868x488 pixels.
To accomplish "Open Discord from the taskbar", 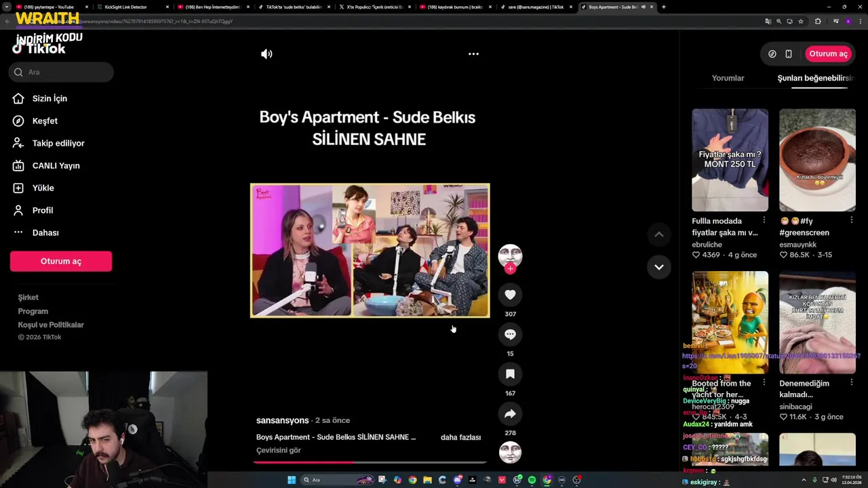I will point(458,480).
